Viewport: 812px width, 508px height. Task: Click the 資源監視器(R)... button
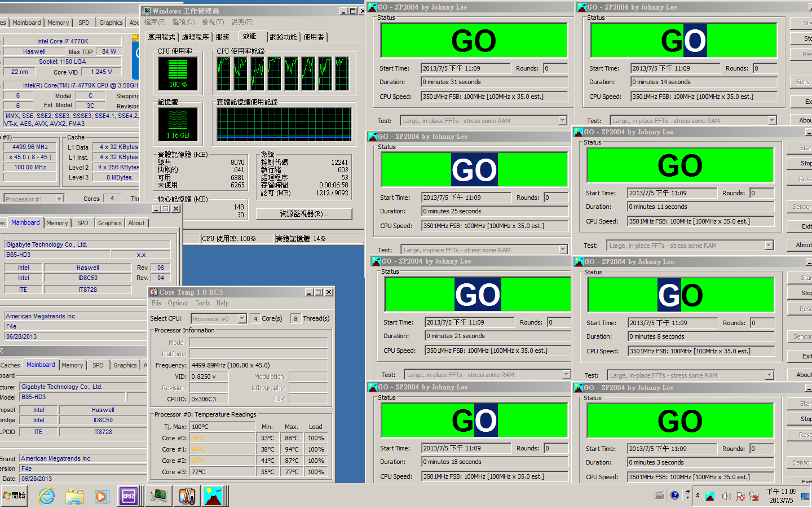(304, 214)
